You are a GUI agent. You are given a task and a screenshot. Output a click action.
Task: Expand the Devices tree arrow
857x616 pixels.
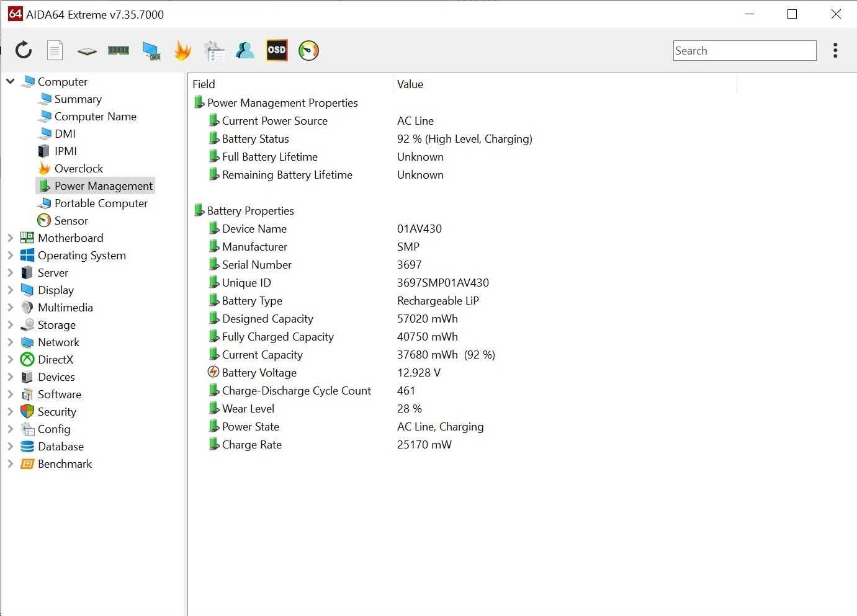click(11, 377)
